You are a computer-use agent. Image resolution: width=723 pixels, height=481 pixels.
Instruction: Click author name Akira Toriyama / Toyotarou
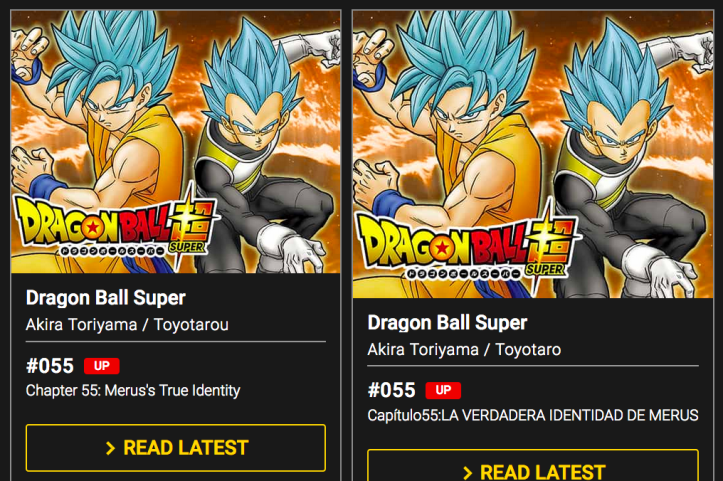coord(127,325)
